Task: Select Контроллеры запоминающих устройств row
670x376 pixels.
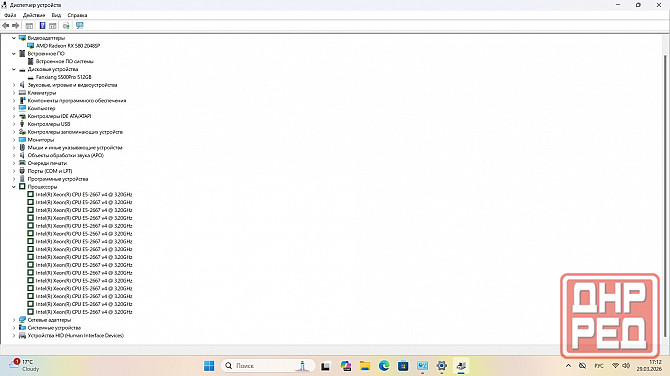Action: point(75,132)
